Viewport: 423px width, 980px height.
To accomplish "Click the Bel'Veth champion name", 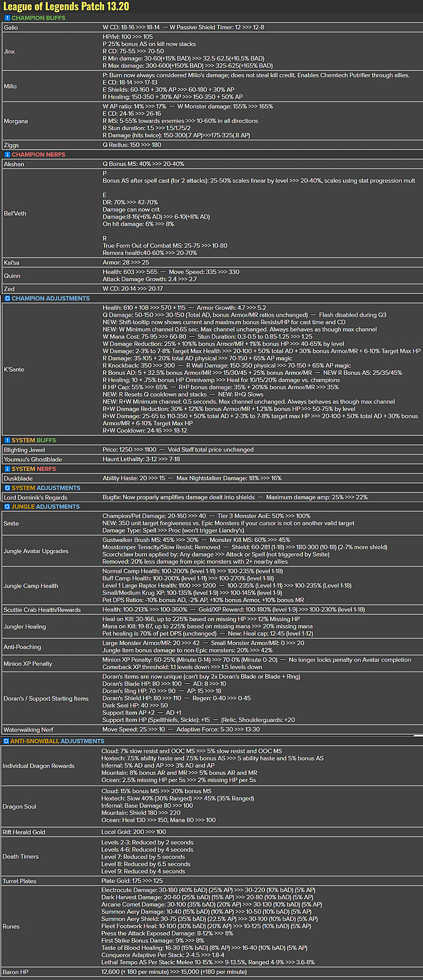I will [x=15, y=214].
